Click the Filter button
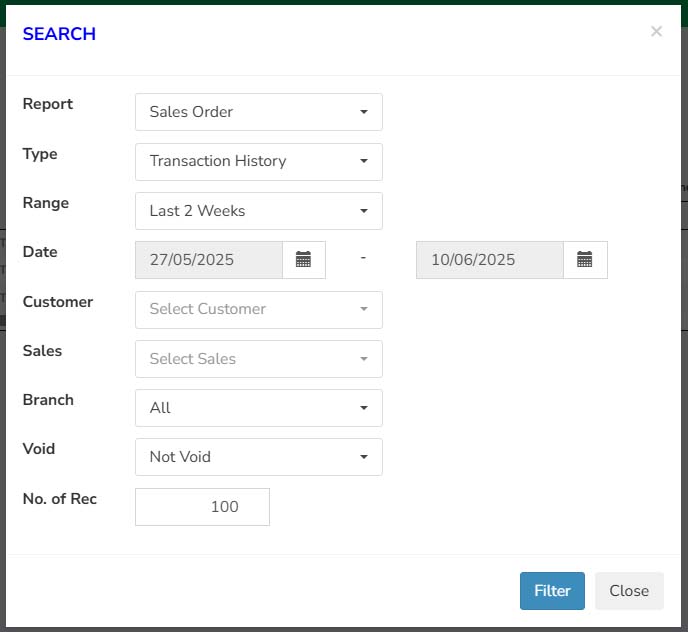This screenshot has height=632, width=688. (552, 591)
